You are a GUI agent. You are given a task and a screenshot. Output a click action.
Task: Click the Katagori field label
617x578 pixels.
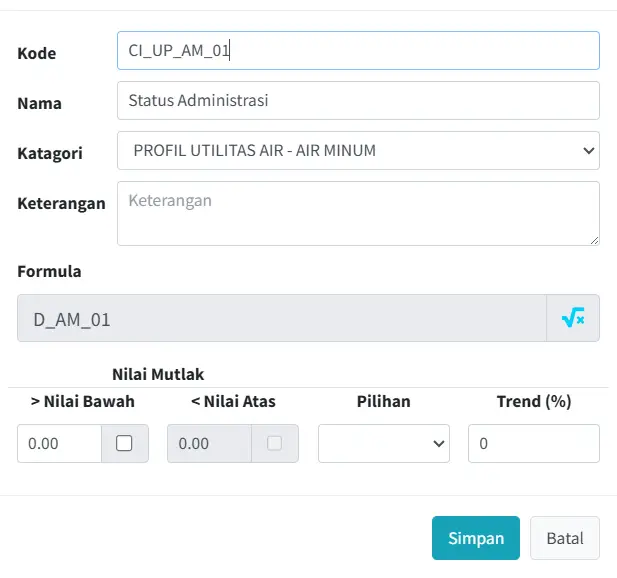pyautogui.click(x=50, y=153)
